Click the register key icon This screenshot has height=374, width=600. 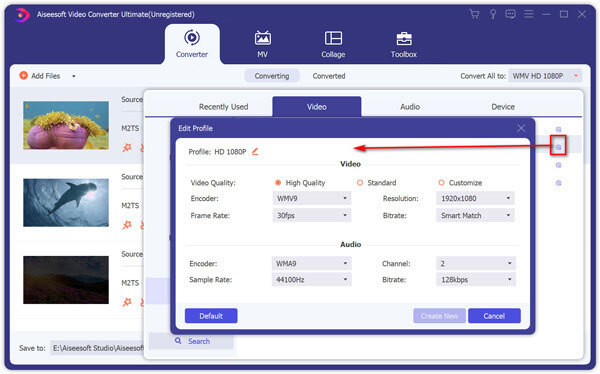point(493,15)
